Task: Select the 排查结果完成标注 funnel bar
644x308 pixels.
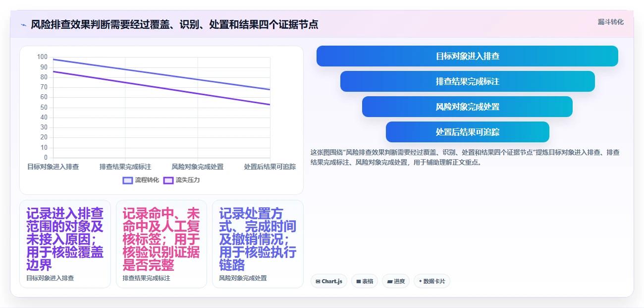Action: pyautogui.click(x=467, y=81)
